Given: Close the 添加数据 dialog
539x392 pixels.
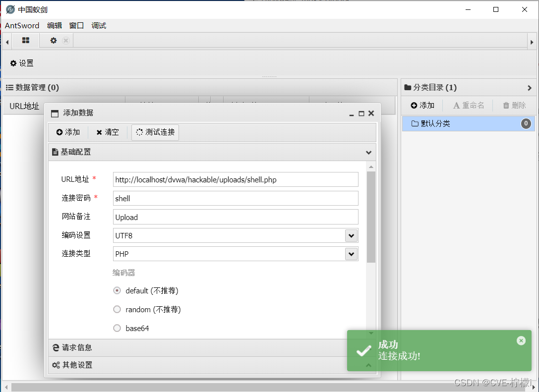Looking at the screenshot, I should coord(371,113).
